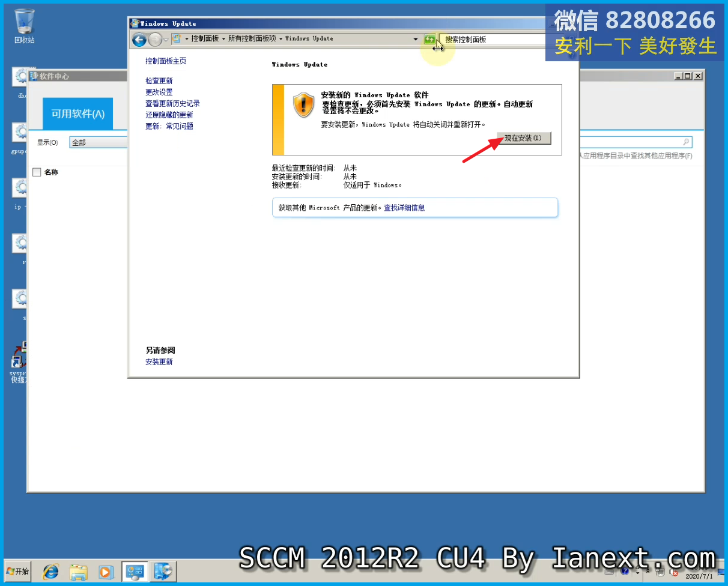Screen dimensions: 728x586
Task: Select the 'dh' desktop shortcut icon
Action: [20, 82]
